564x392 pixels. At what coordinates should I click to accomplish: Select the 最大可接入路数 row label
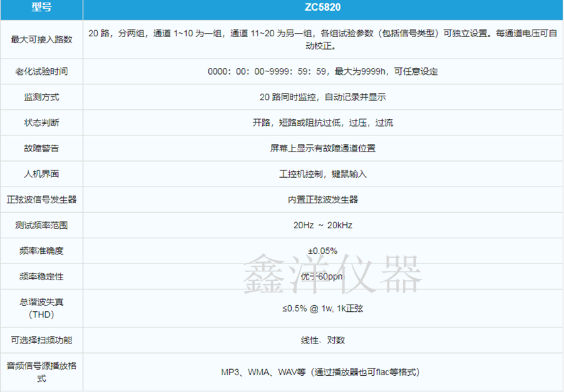41,39
